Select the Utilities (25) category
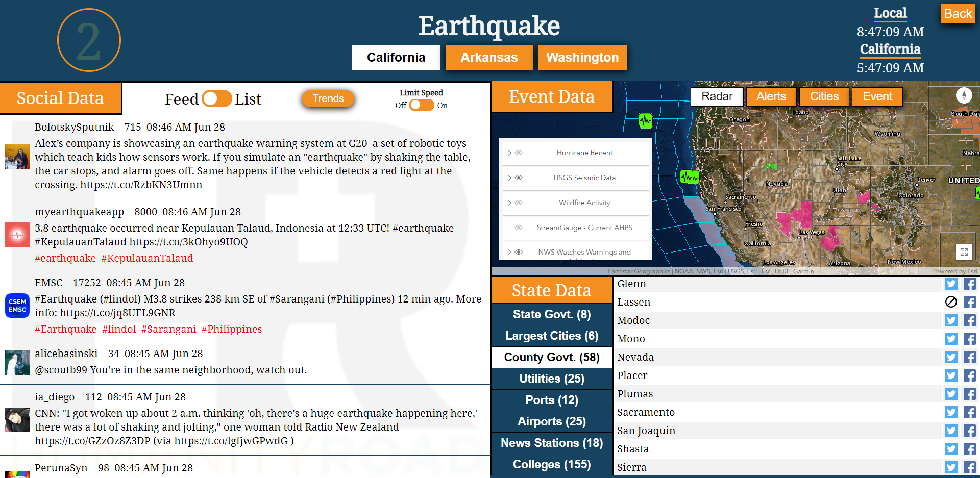980x478 pixels. (x=551, y=379)
